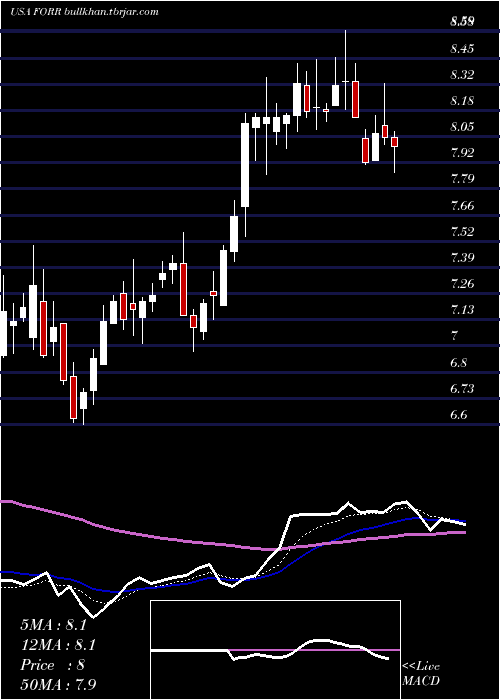Click inside the MACD indicator inset chart
Viewport: 500px width, 700px height.
click(x=275, y=650)
